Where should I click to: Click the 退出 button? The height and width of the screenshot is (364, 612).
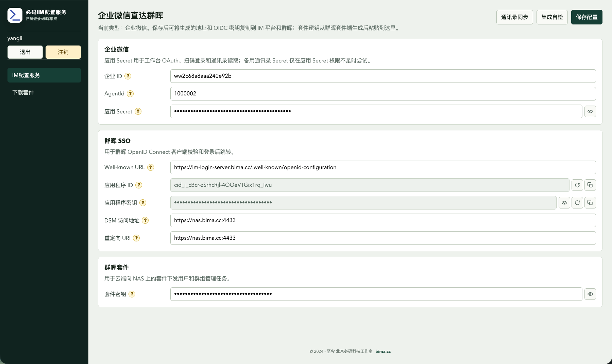25,52
